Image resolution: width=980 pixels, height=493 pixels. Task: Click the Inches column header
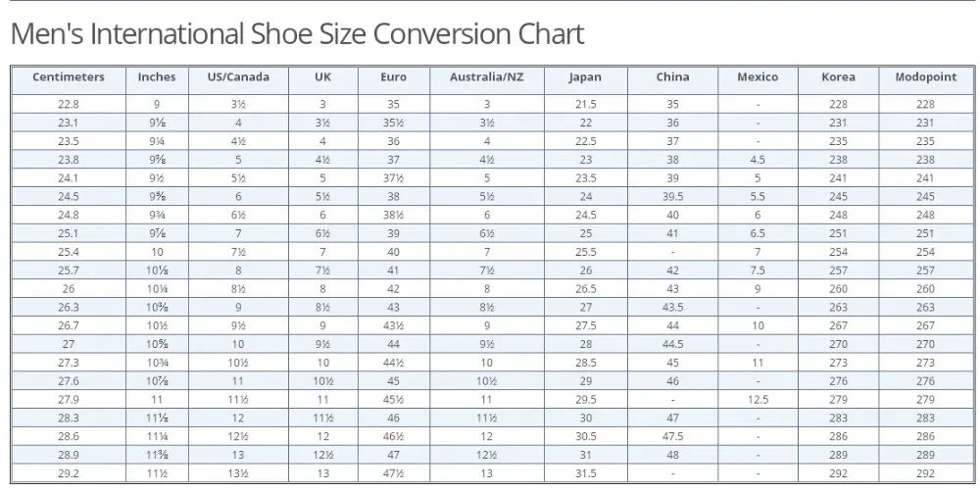click(157, 77)
